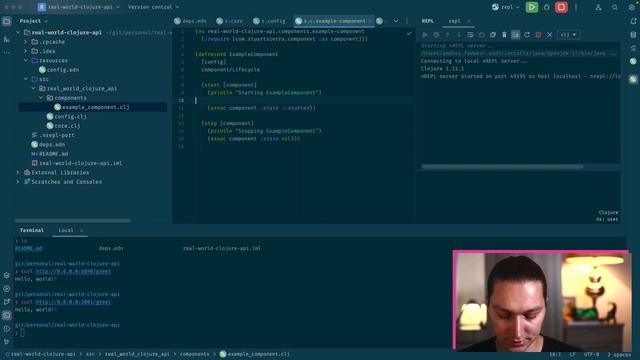Click src breadcrumb in the status bar
Image resolution: width=640 pixels, height=360 pixels.
coord(90,354)
